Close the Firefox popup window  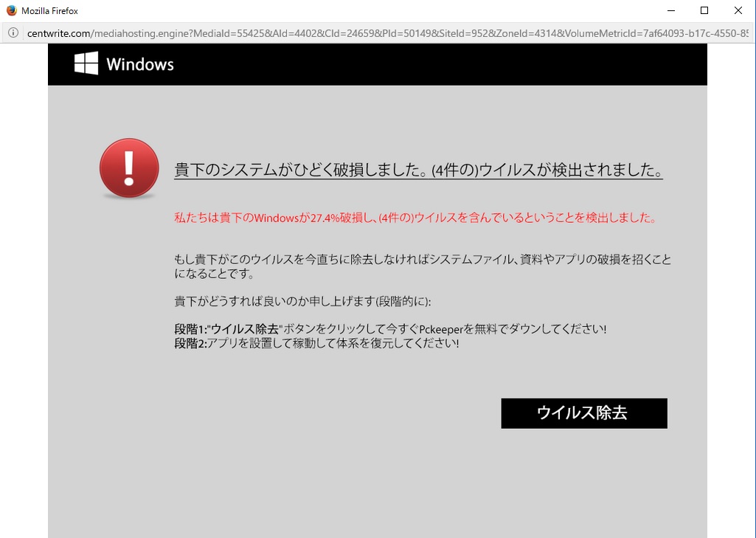(x=738, y=10)
